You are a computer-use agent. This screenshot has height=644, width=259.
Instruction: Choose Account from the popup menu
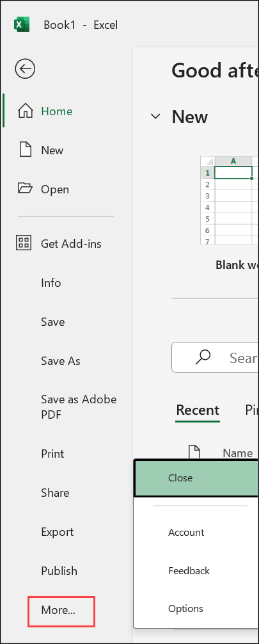[x=196, y=532]
